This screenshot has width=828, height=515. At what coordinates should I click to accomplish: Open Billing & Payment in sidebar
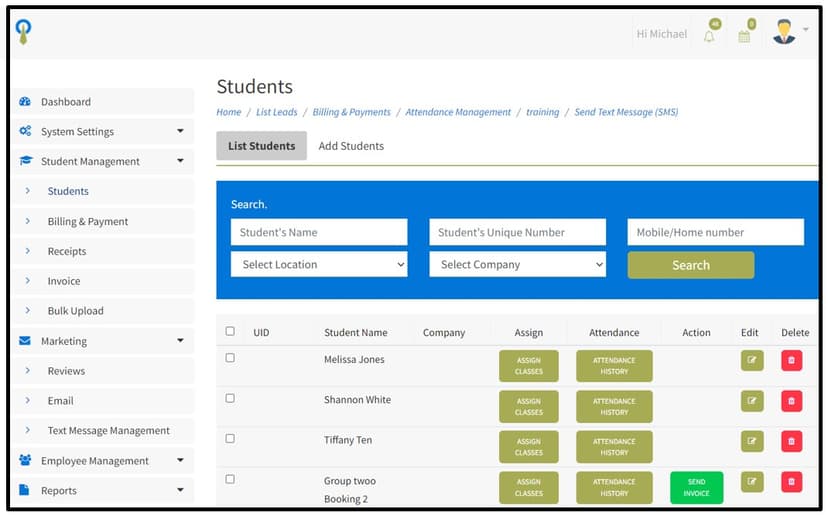(x=88, y=221)
